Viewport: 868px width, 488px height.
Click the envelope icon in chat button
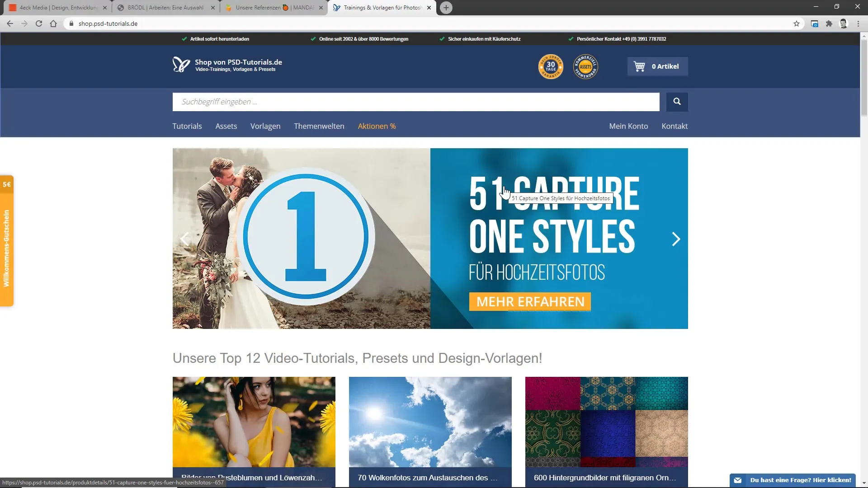coord(738,480)
